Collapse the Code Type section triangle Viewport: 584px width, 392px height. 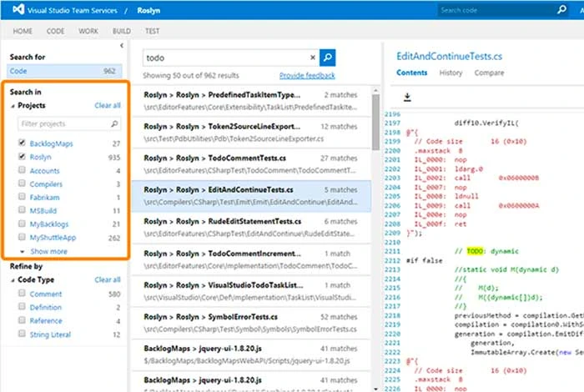tap(13, 280)
